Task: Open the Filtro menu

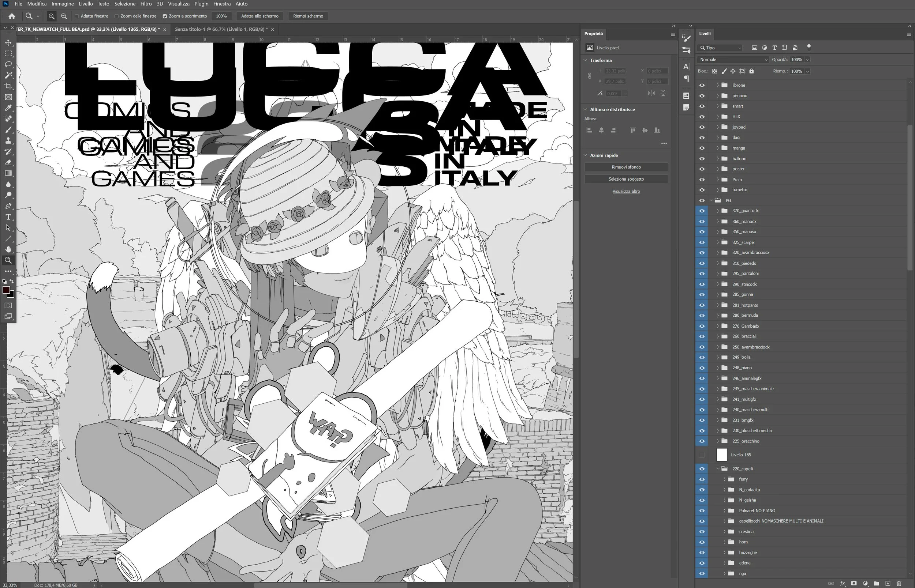Action: coord(146,4)
